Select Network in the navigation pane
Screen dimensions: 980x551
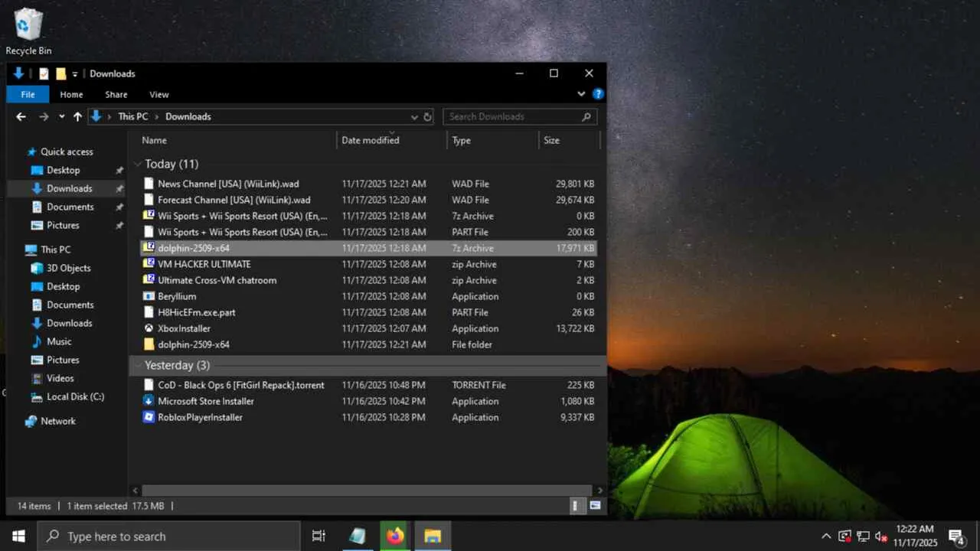click(x=58, y=421)
